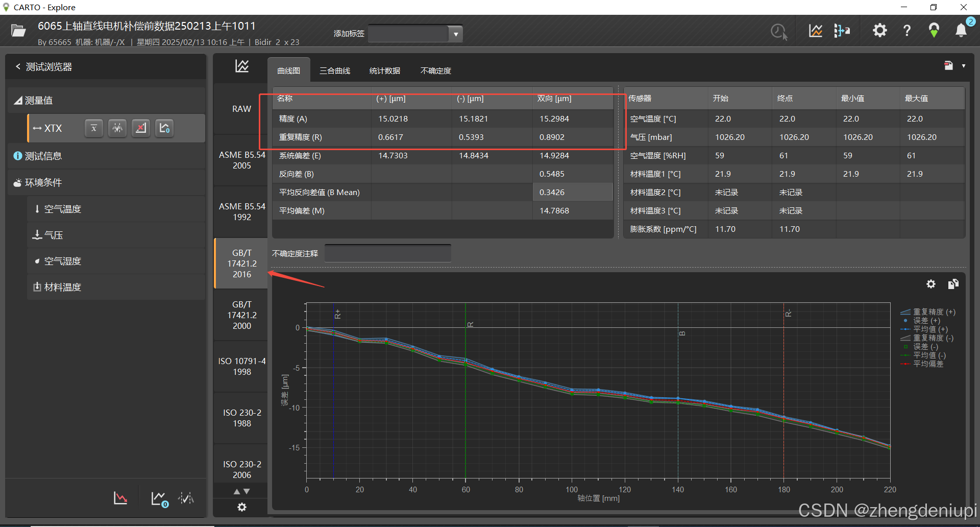Click the history clock icon
The height and width of the screenshot is (527, 980).
(x=779, y=32)
